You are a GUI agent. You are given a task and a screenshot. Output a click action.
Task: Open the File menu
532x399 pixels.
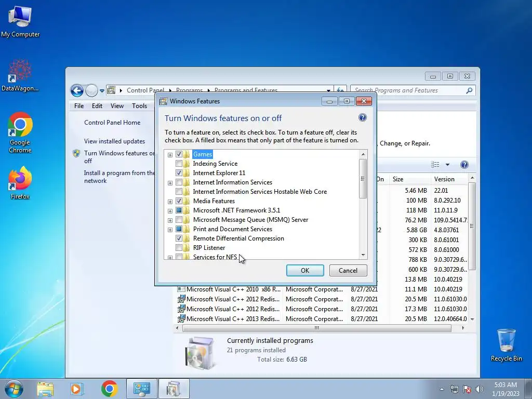coord(79,106)
